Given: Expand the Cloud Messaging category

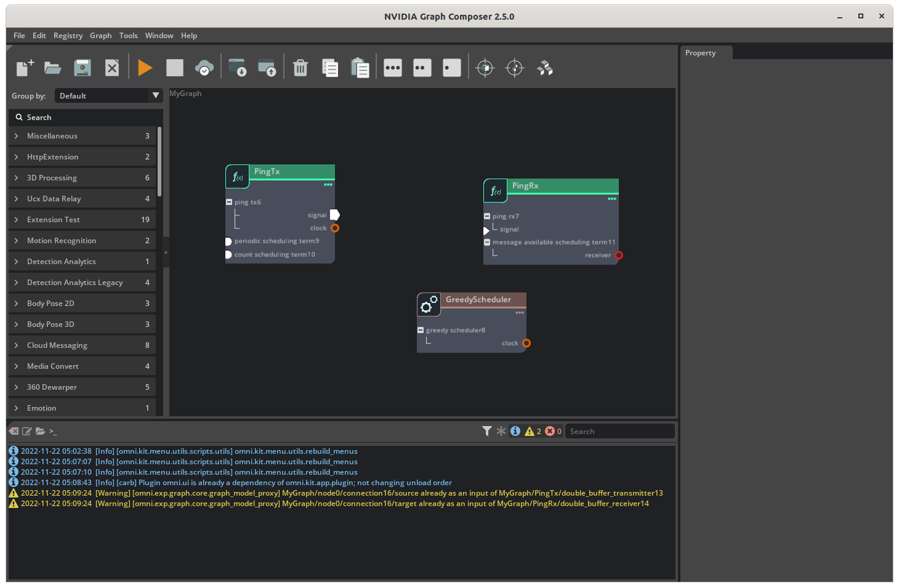Looking at the screenshot, I should 83,345.
